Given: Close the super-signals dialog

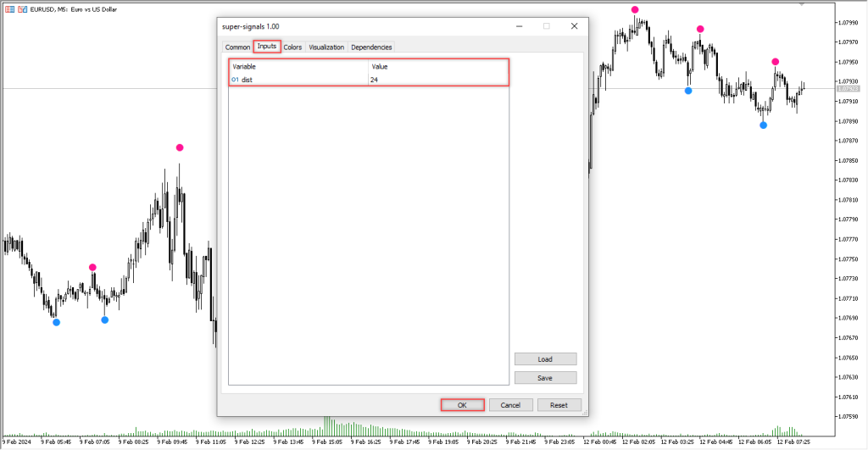Looking at the screenshot, I should click(574, 26).
